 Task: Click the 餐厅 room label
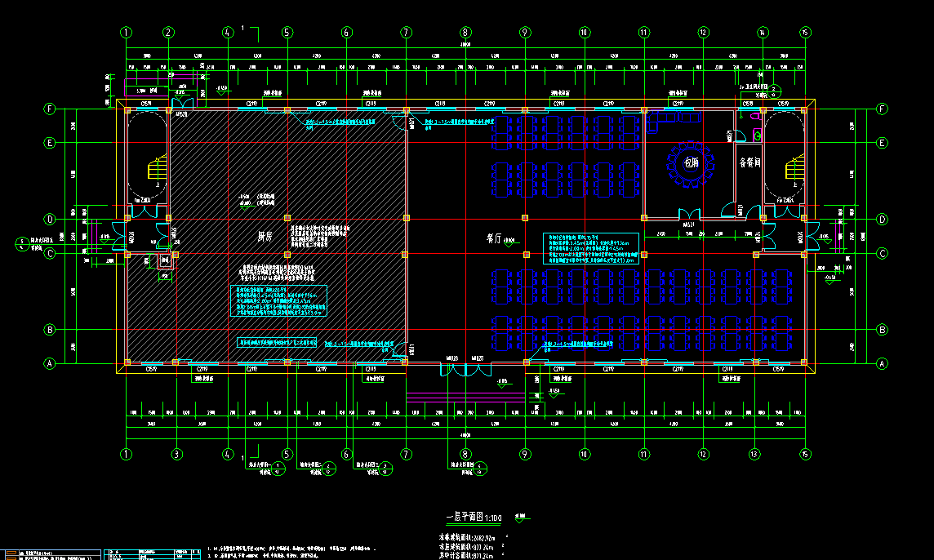[492, 239]
